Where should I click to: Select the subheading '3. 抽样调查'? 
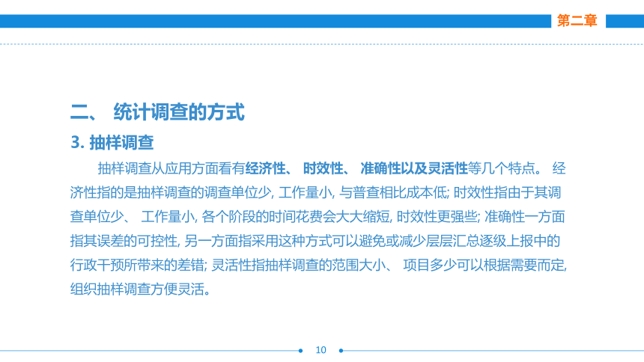point(112,143)
